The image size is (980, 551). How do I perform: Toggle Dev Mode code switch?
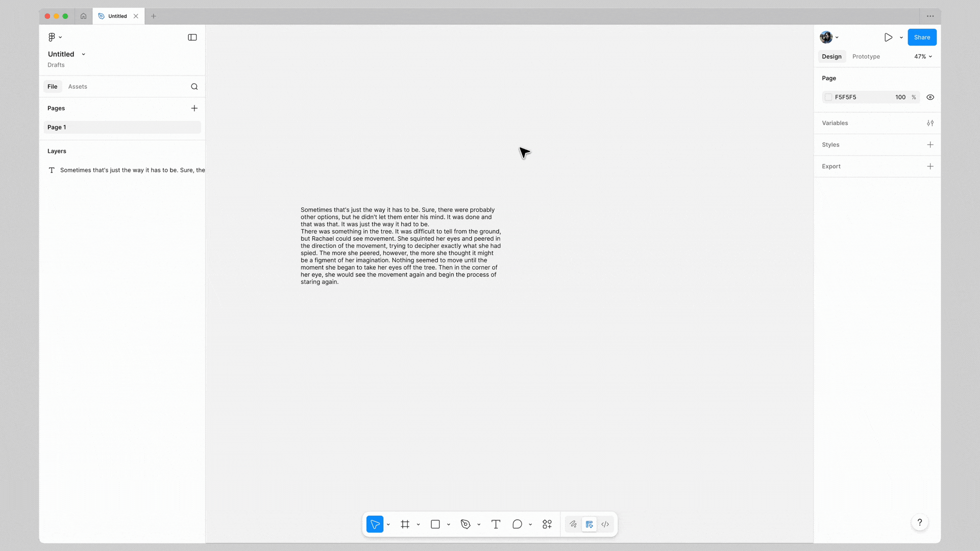tap(605, 524)
